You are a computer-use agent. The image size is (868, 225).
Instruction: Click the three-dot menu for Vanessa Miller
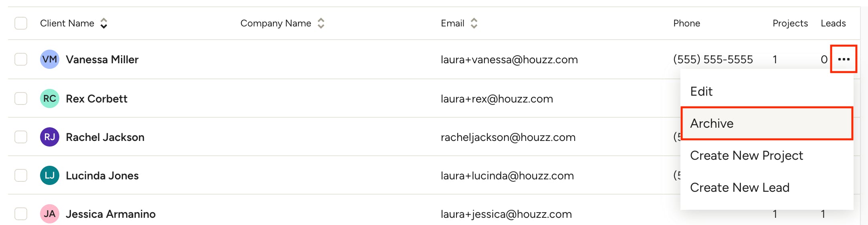tap(844, 59)
